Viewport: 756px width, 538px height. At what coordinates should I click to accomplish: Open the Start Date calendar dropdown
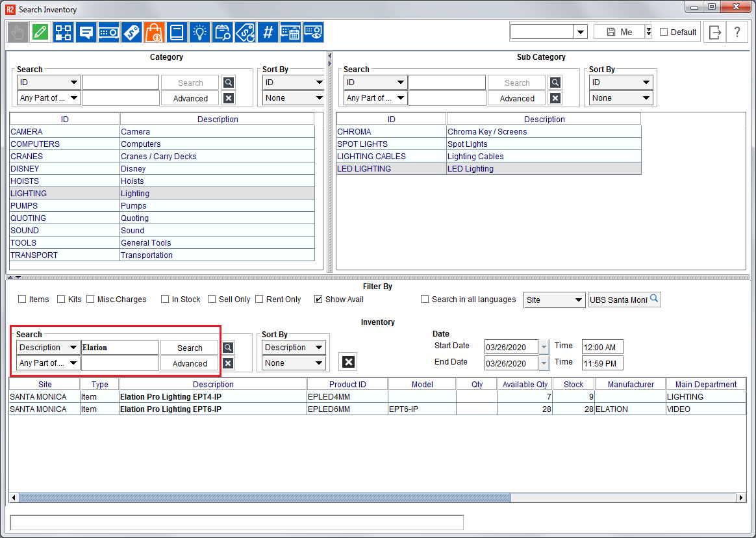point(544,347)
